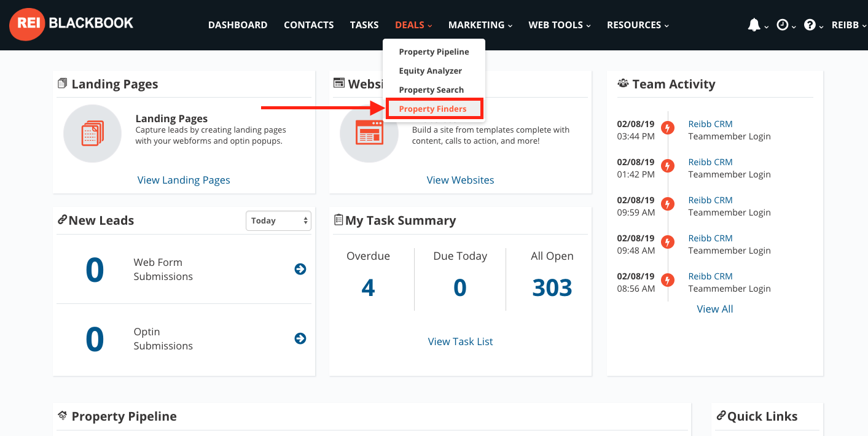This screenshot has width=868, height=436.
Task: Click the All Open count 303
Action: point(552,287)
